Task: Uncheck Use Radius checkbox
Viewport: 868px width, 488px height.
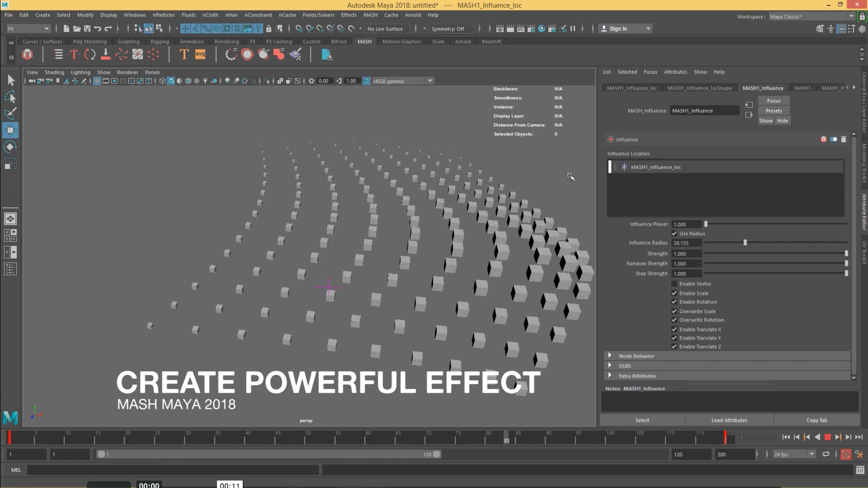Action: click(x=674, y=233)
